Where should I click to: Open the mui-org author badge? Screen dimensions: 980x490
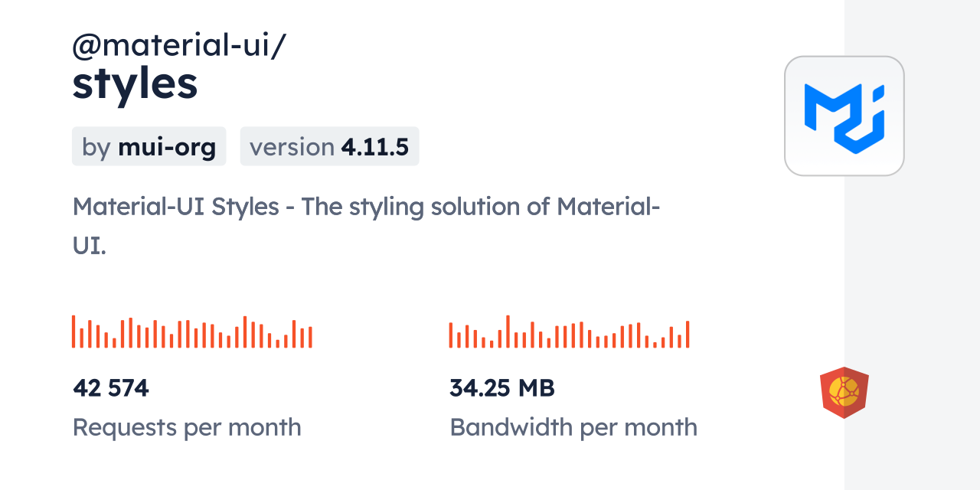[x=149, y=146]
